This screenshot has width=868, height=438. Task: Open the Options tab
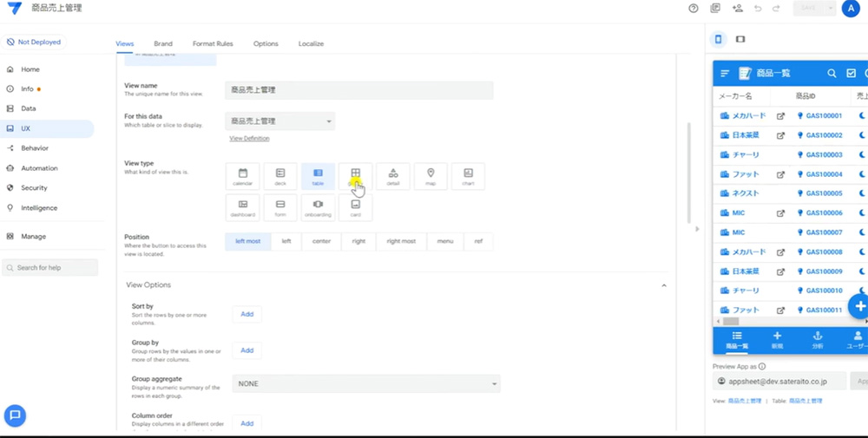pos(266,43)
